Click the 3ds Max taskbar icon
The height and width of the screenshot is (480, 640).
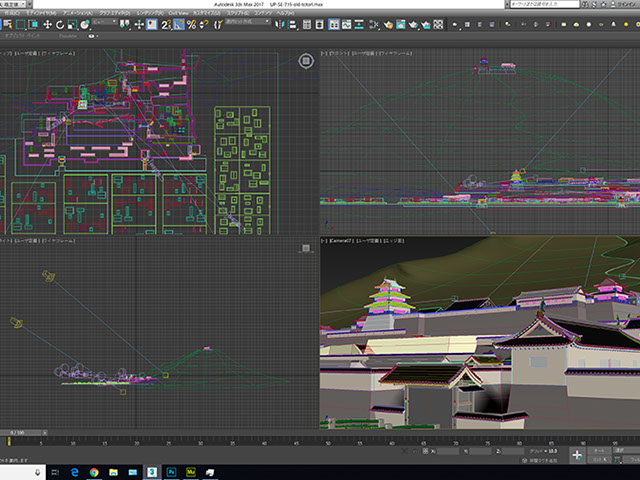tap(152, 471)
